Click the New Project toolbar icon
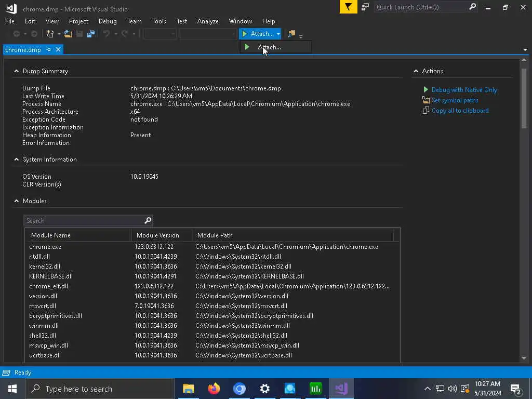The height and width of the screenshot is (399, 532). pyautogui.click(x=50, y=34)
